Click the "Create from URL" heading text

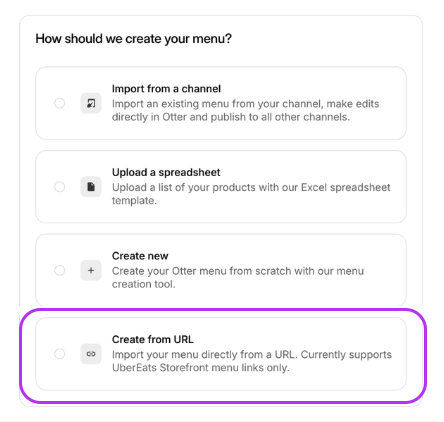pos(153,339)
